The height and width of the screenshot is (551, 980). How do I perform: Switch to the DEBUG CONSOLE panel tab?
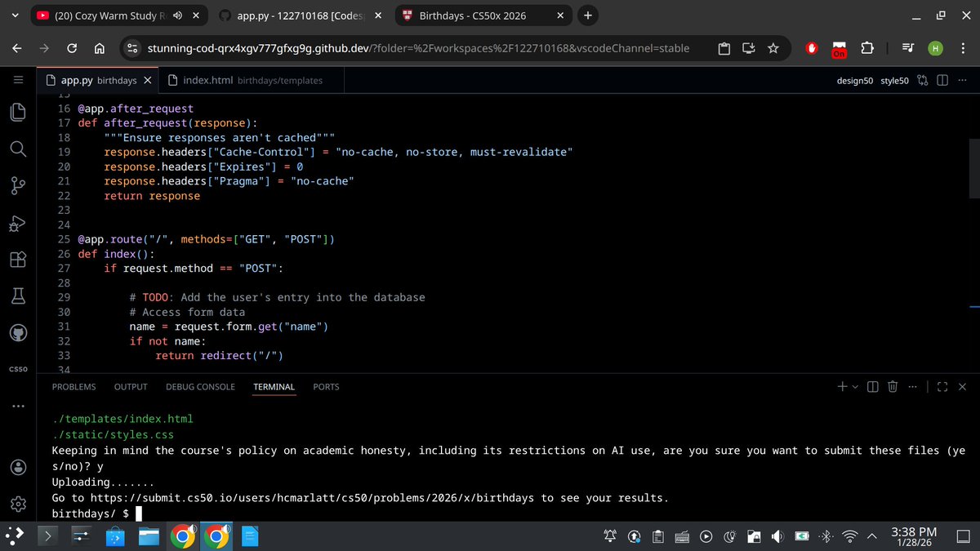tap(200, 387)
